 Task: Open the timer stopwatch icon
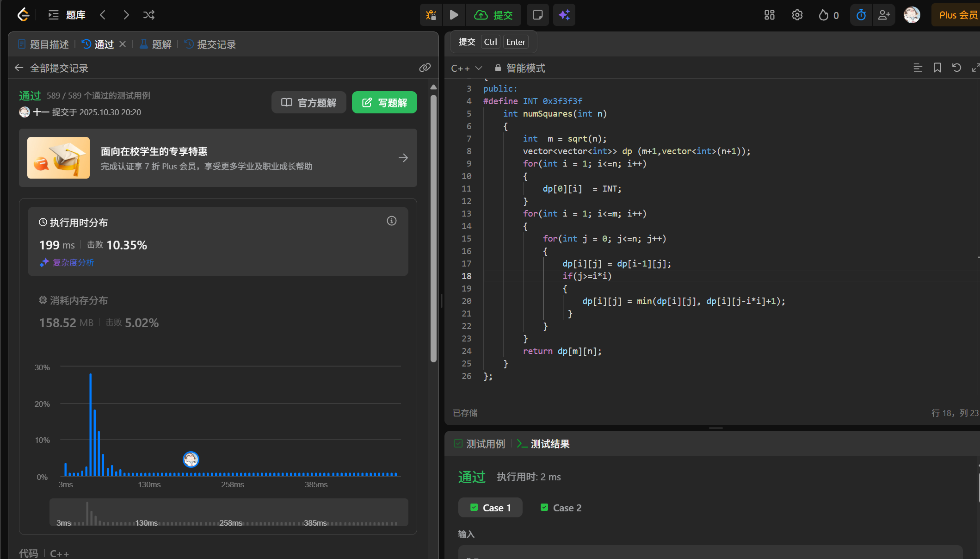pos(861,15)
